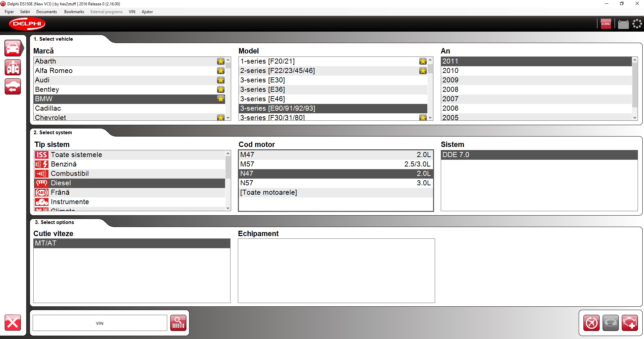Click the red X exit button
644x339 pixels.
click(x=13, y=323)
